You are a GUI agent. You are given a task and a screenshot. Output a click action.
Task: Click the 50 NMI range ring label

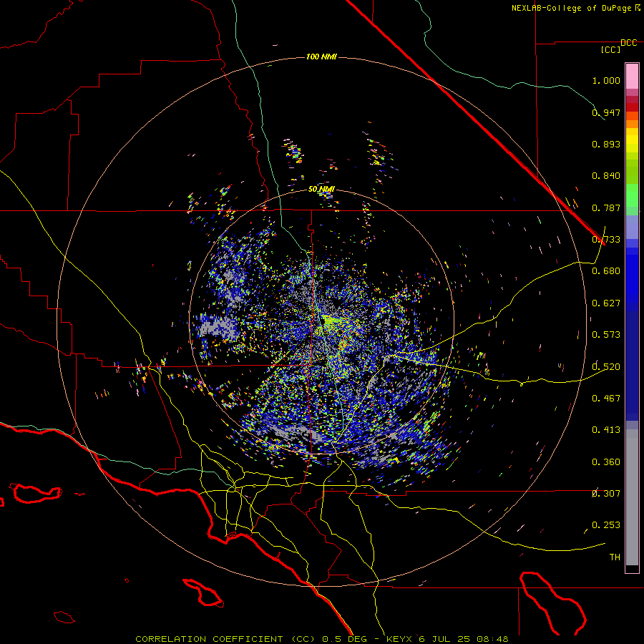click(x=321, y=189)
